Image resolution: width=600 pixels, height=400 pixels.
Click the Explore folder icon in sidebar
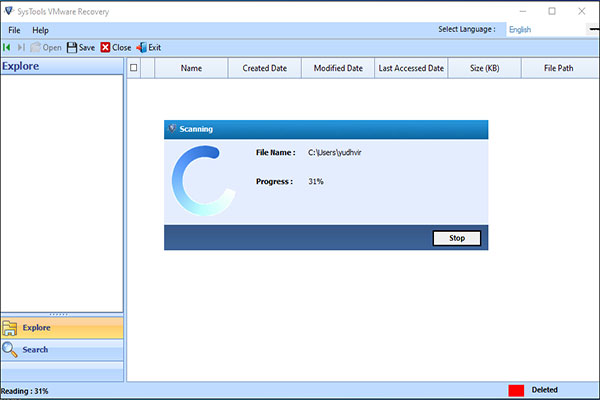pos(10,328)
